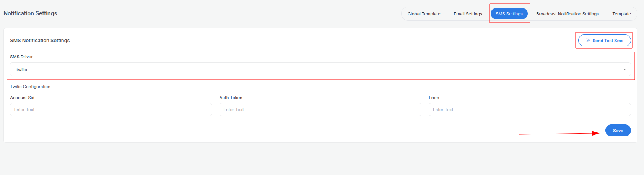Click the SMS Driver field label
This screenshot has height=175, width=644.
tap(21, 57)
